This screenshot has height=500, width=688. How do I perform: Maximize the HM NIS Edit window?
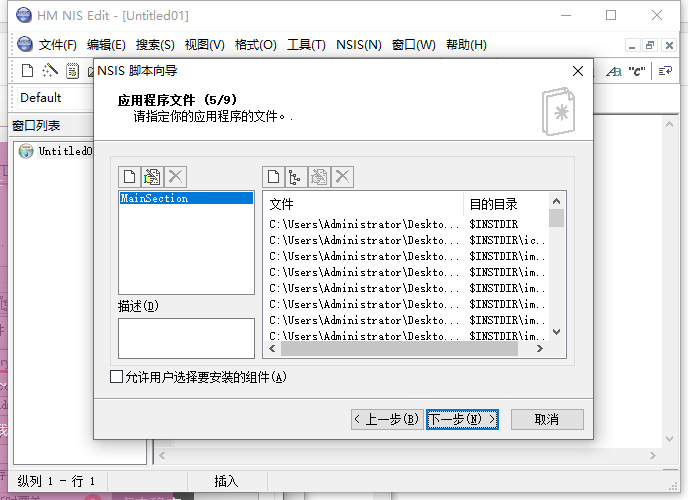[611, 15]
